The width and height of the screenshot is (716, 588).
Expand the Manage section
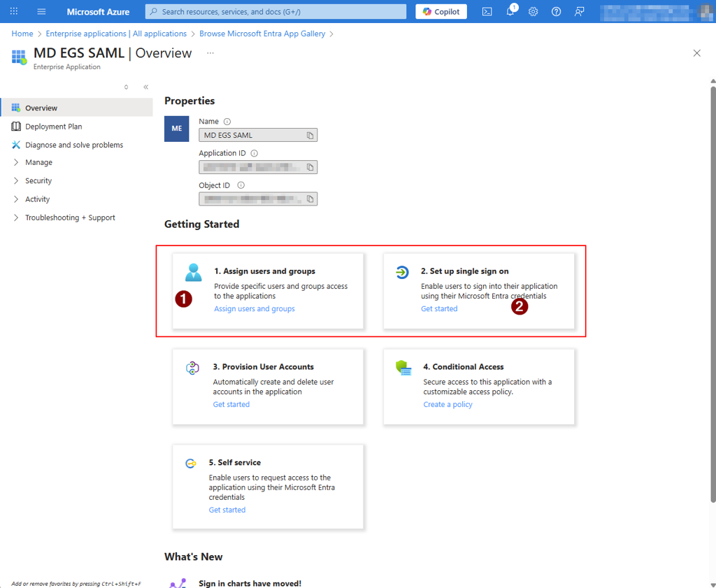(38, 162)
